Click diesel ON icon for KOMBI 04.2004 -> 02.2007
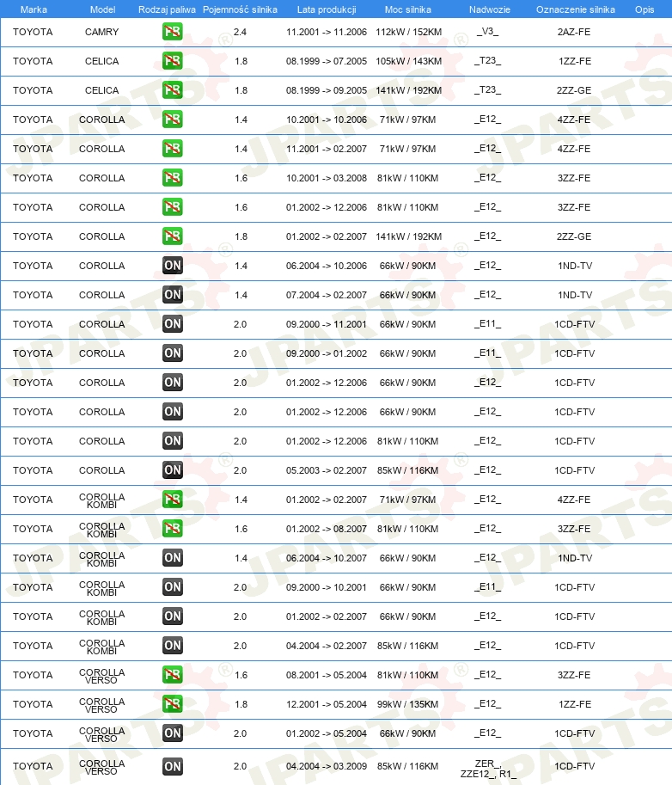 (172, 646)
